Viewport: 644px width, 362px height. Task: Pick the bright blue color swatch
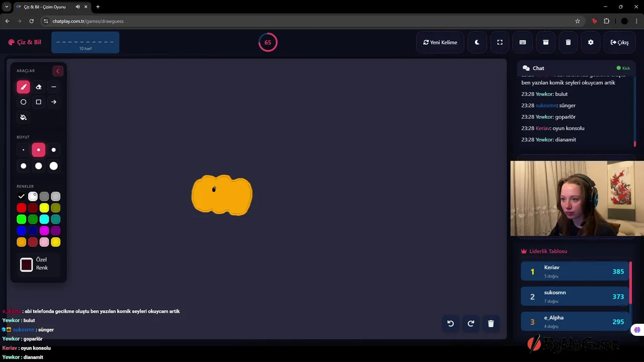tap(21, 231)
